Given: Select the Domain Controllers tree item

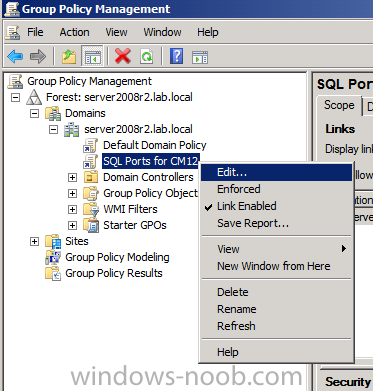Looking at the screenshot, I should [x=148, y=177].
